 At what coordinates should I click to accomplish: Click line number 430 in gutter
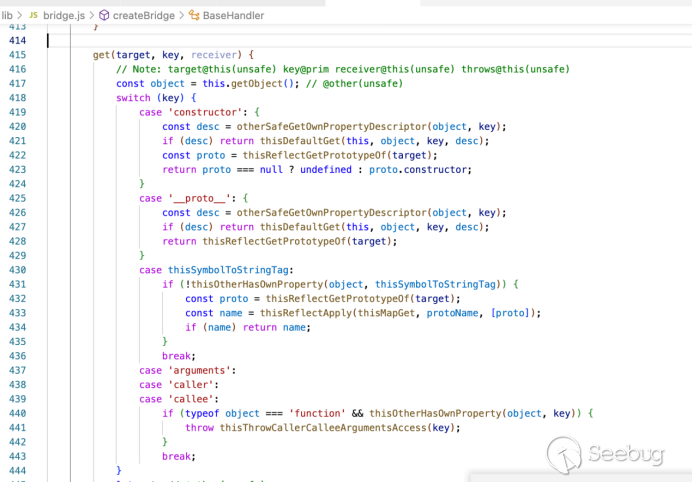18,270
